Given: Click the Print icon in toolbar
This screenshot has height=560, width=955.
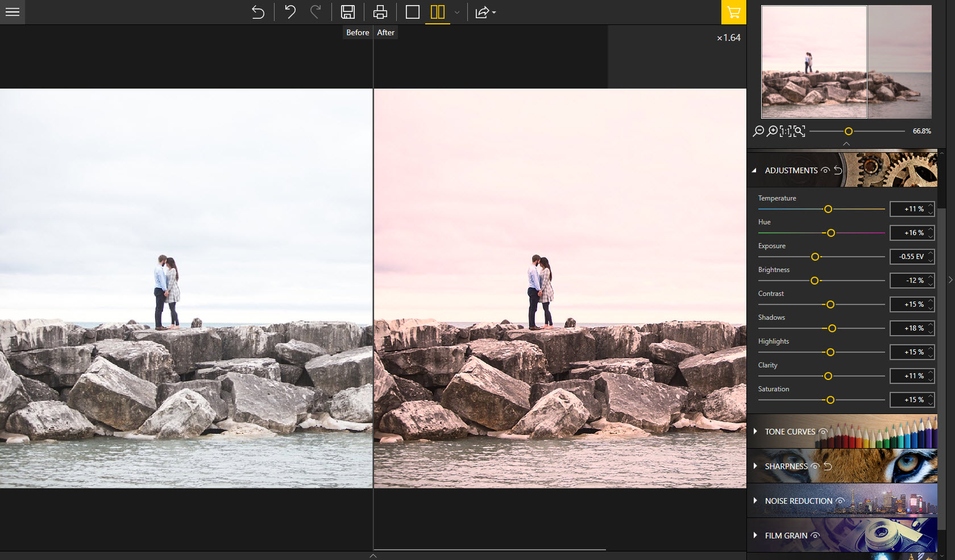Looking at the screenshot, I should pos(380,12).
